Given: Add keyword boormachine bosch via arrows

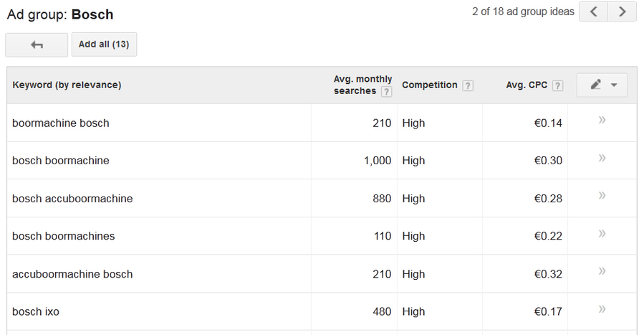Looking at the screenshot, I should pyautogui.click(x=602, y=121).
